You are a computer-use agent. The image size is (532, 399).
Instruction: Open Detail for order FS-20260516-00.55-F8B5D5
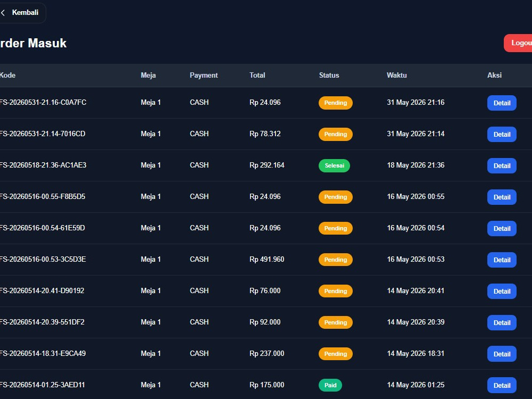502,197
